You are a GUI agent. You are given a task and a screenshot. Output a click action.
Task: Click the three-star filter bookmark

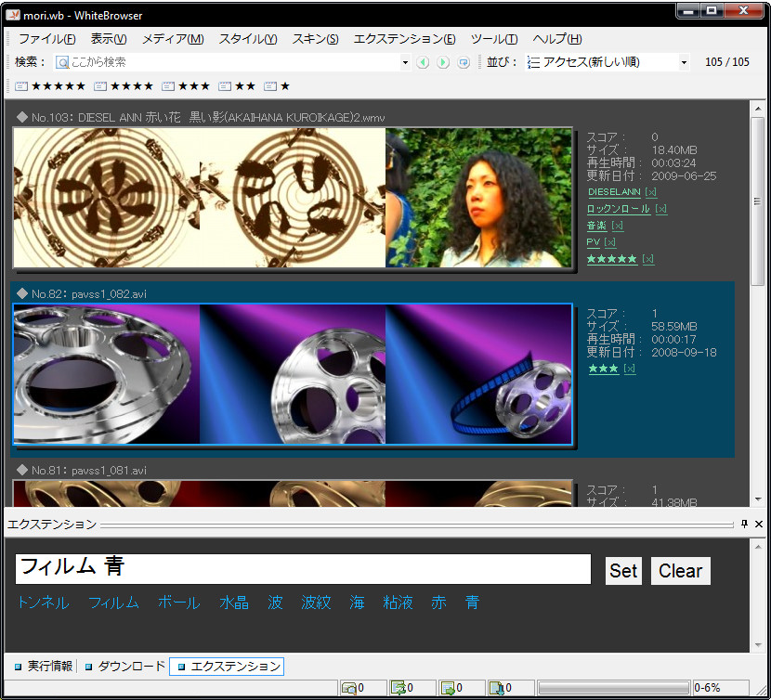186,86
